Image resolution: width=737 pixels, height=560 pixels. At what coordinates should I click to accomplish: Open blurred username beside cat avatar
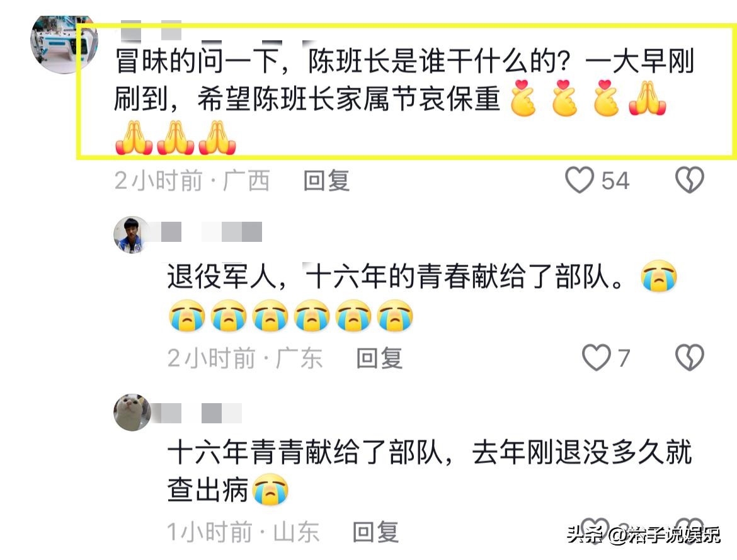(201, 413)
